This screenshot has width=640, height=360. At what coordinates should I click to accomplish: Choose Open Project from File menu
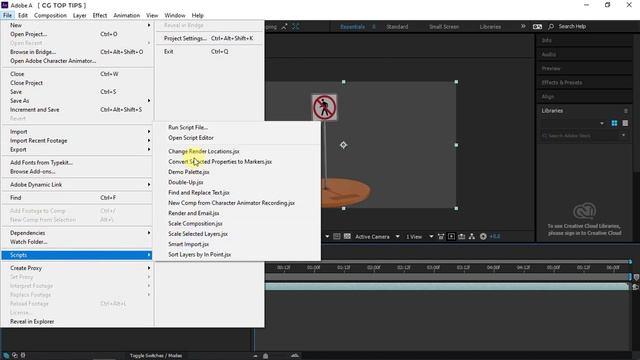(77, 34)
